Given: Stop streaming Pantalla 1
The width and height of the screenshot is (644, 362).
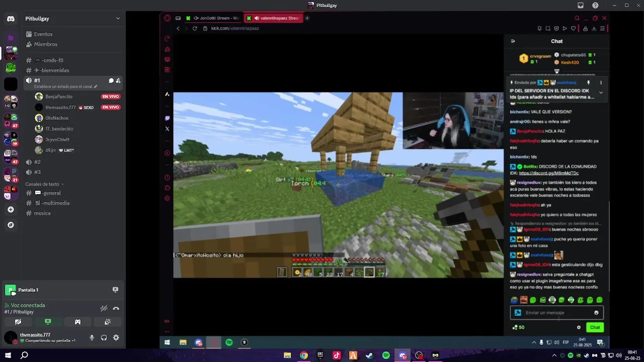Looking at the screenshot, I should click(x=115, y=290).
